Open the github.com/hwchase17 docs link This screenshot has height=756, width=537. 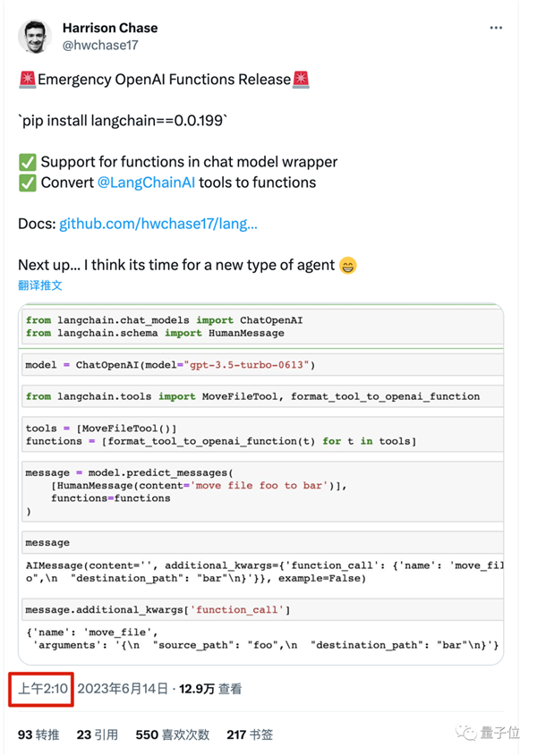click(158, 224)
